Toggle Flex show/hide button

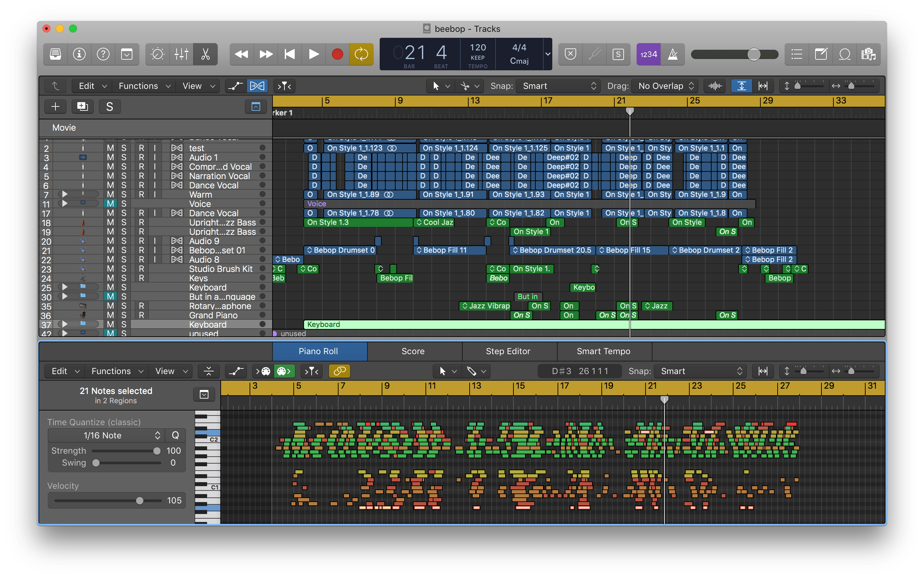click(x=257, y=86)
